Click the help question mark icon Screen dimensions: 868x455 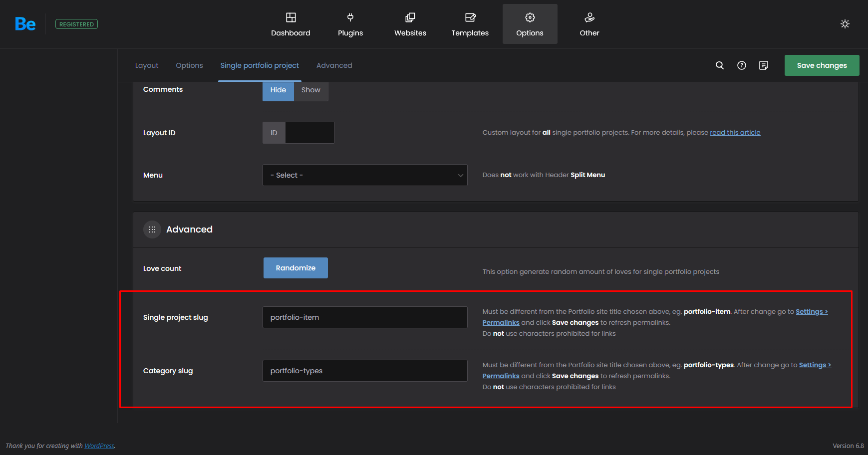point(742,65)
